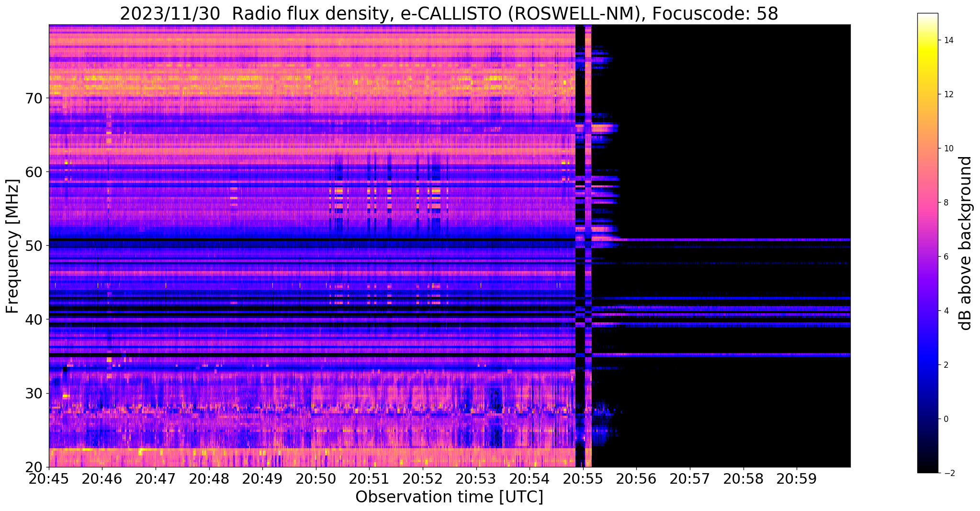Click the plot title mentioning e-CALLISTO ROSWELL-NM

click(449, 13)
